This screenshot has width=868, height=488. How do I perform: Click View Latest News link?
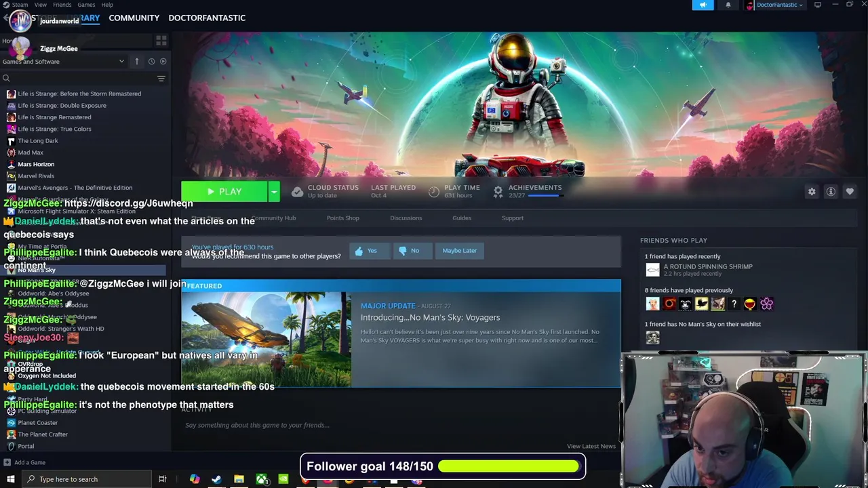coord(591,446)
